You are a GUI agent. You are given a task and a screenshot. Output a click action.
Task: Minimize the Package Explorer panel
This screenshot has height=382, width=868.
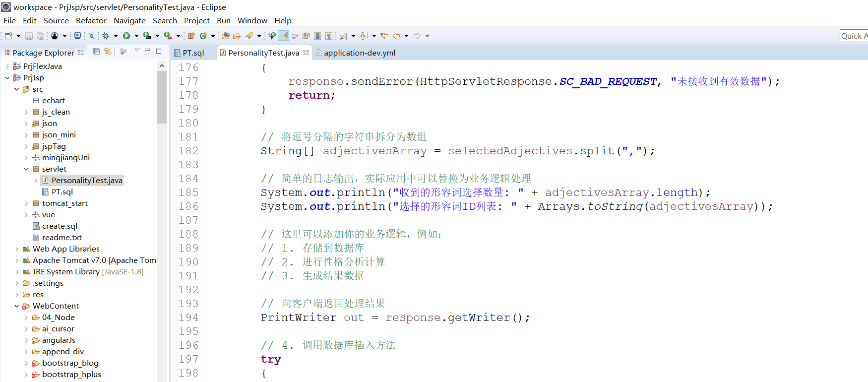pyautogui.click(x=147, y=51)
